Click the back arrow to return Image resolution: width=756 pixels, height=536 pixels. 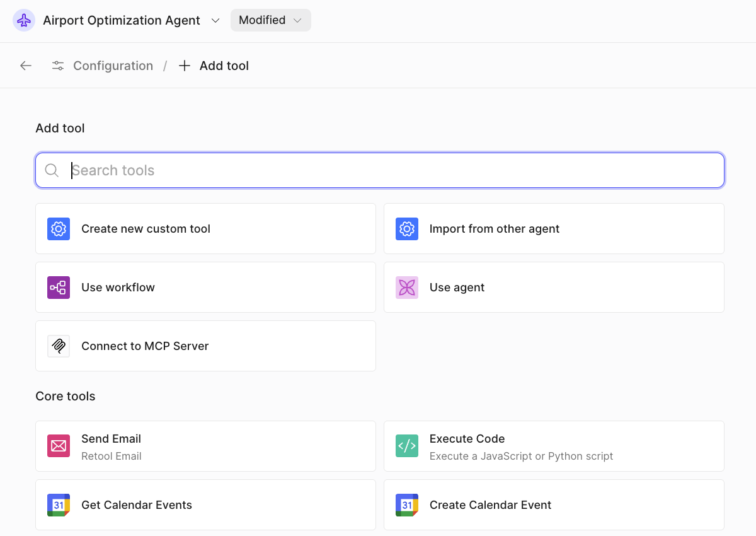pyautogui.click(x=25, y=65)
